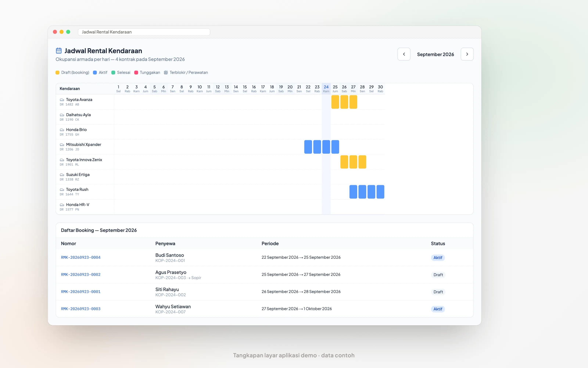Click Mitsubishi Xpander active block on day 22
Viewport: 588px width, 368px height.
(x=308, y=147)
